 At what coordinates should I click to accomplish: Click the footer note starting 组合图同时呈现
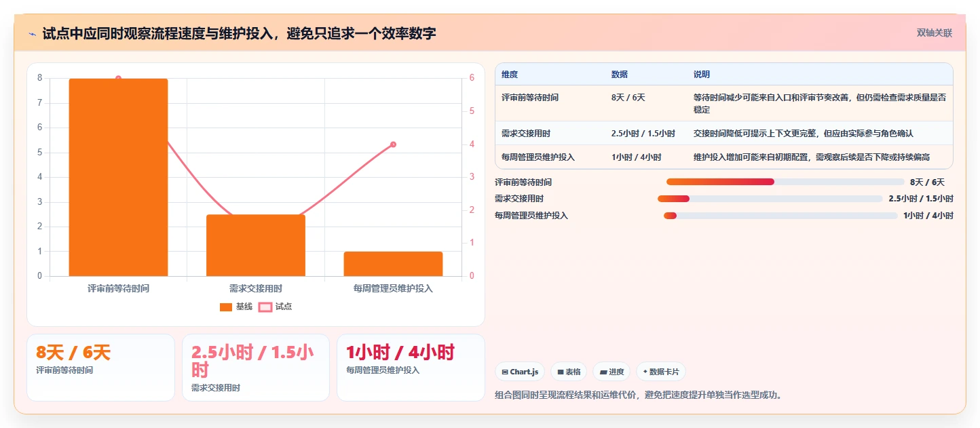coord(639,395)
